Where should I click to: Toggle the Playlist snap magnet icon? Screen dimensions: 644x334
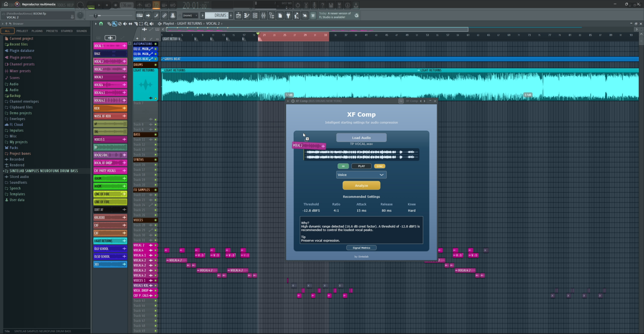point(101,24)
